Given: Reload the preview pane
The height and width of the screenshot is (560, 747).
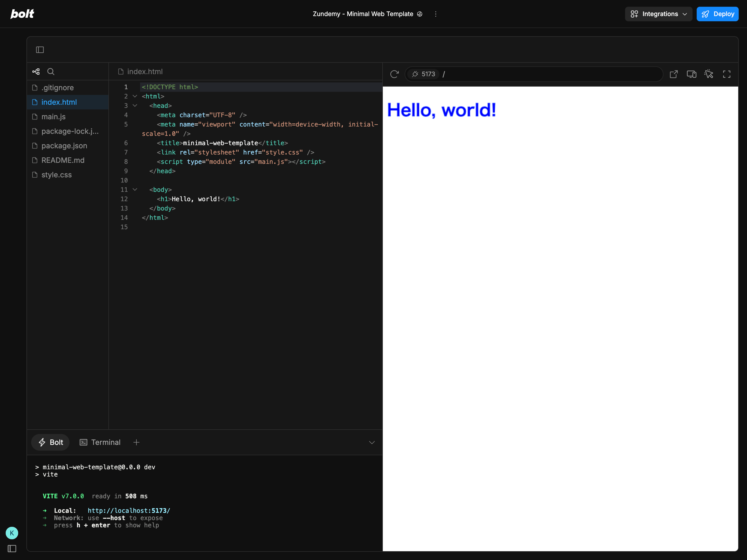Looking at the screenshot, I should (395, 74).
